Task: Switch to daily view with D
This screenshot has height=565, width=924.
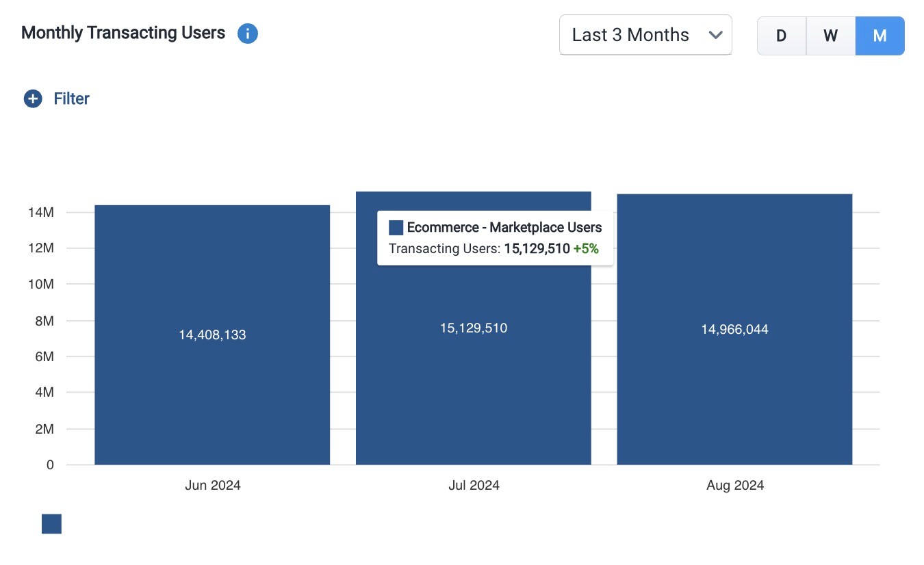Action: tap(782, 36)
